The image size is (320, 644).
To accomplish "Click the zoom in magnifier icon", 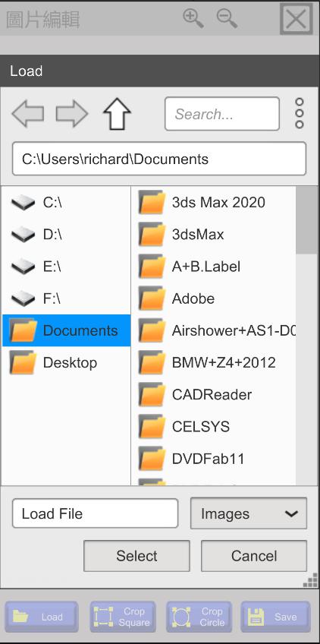I will pos(193,18).
